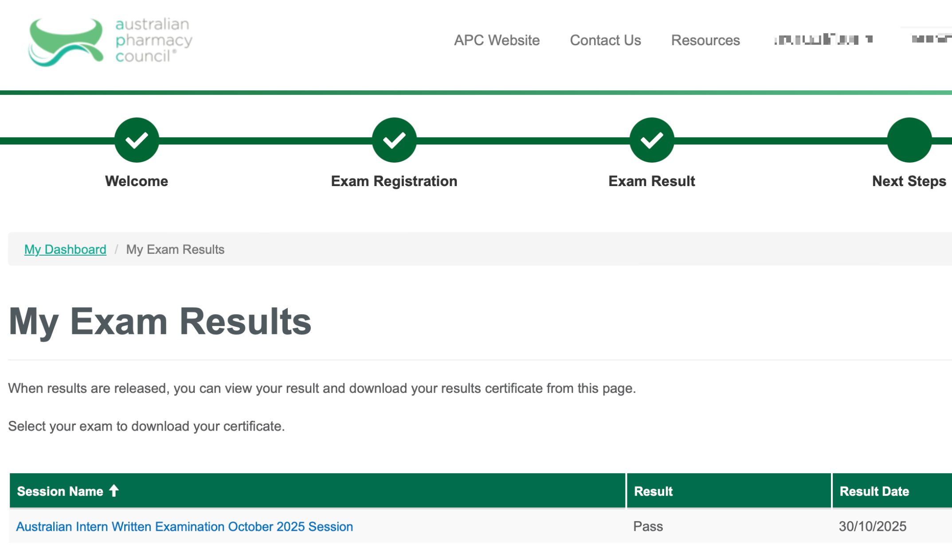Click the Welcome step checkmark circle
952x560 pixels.
[x=137, y=140]
